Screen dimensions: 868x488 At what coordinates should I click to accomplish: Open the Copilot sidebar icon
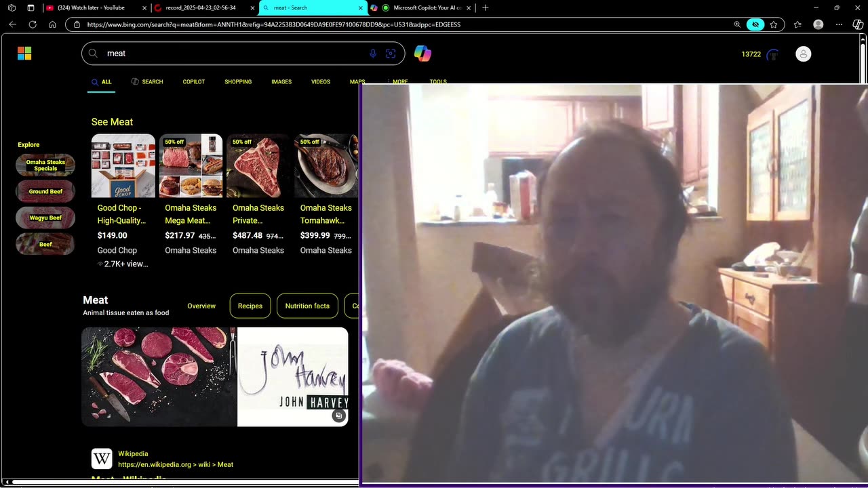858,24
